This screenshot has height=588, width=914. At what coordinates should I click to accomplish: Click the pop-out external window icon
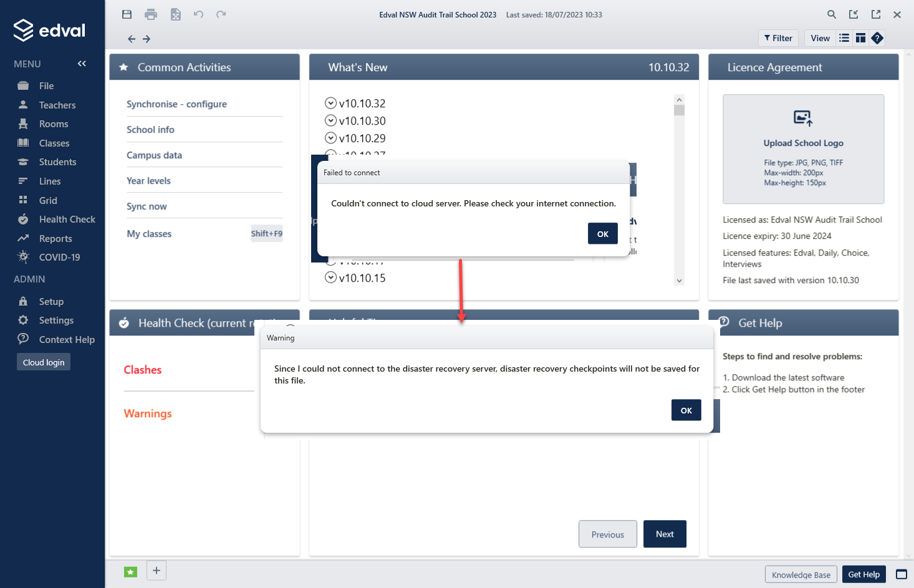pyautogui.click(x=876, y=14)
